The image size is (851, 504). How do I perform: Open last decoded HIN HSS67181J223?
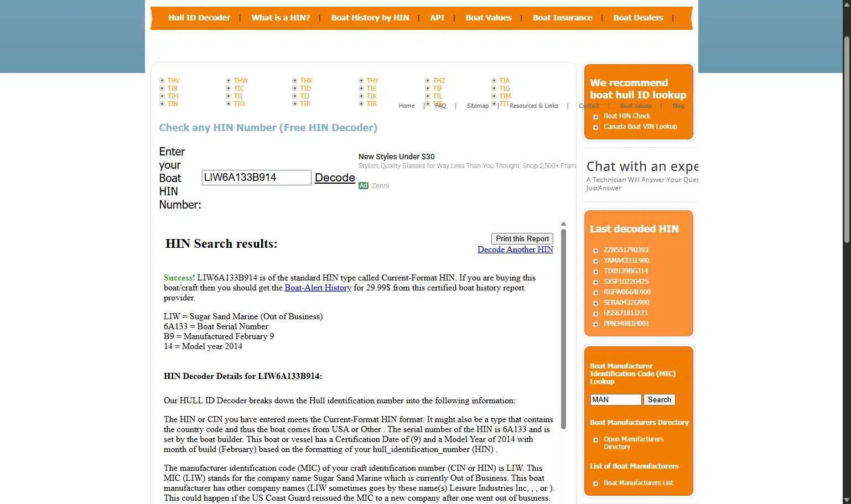tap(625, 313)
